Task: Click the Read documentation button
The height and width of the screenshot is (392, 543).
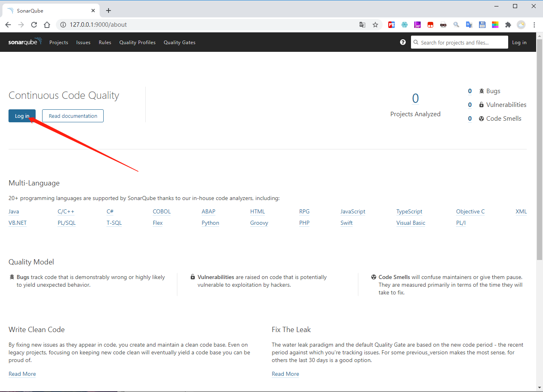Action: (73, 116)
